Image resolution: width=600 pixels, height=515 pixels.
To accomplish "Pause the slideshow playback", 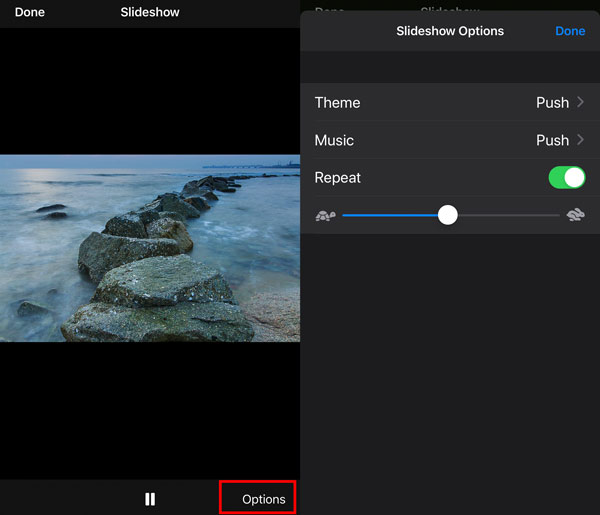I will click(150, 499).
